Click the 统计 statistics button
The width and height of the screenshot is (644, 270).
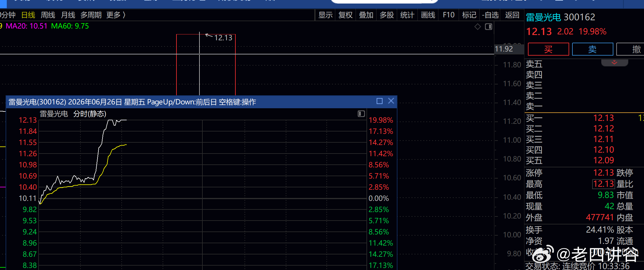[x=407, y=15]
